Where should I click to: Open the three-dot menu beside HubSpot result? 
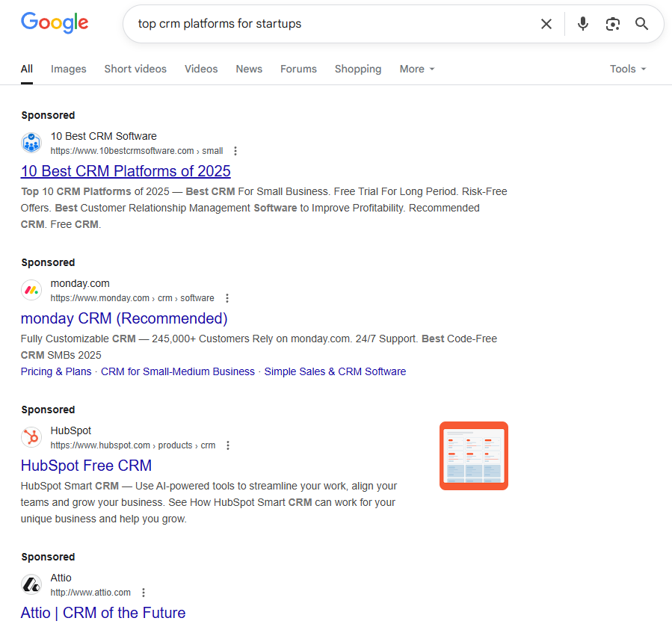(227, 445)
